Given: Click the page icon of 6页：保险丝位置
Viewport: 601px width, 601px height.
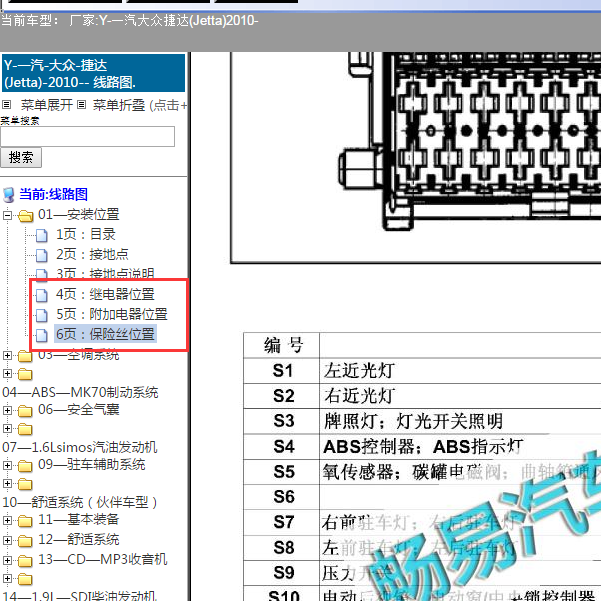Looking at the screenshot, I should pos(41,335).
